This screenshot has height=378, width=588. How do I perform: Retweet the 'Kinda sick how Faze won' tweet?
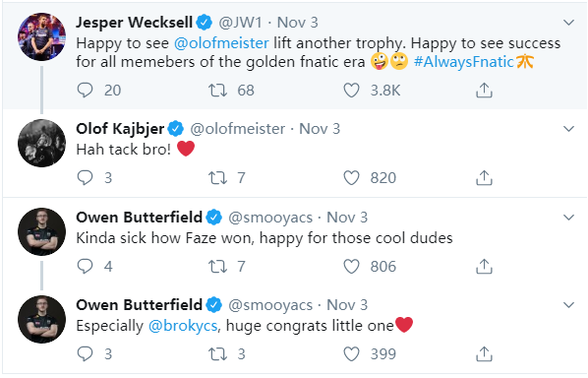coord(218,266)
